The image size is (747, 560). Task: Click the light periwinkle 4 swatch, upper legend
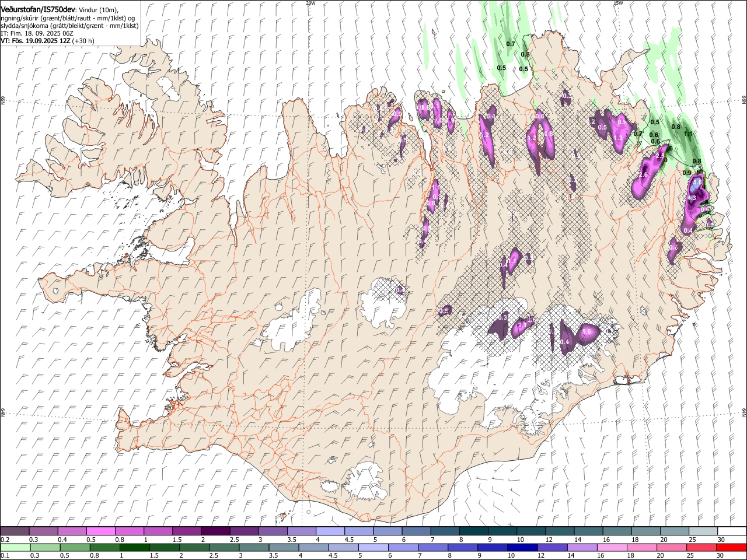(x=330, y=531)
